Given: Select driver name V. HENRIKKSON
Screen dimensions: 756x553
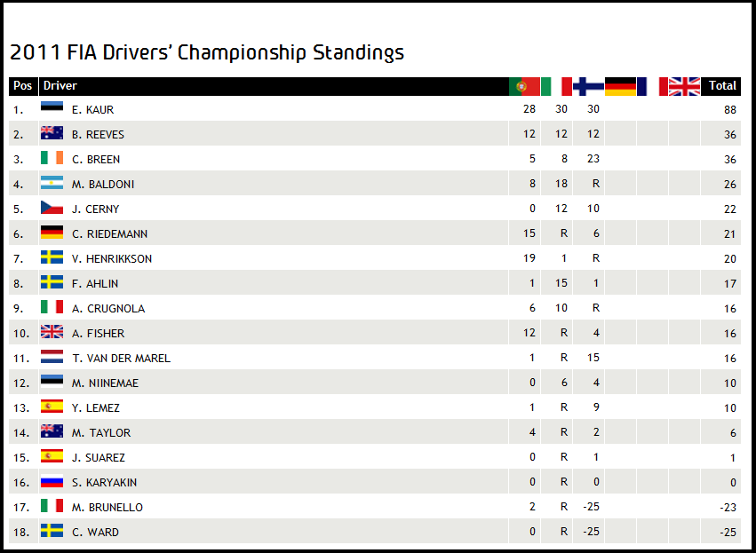Looking at the screenshot, I should (112, 258).
